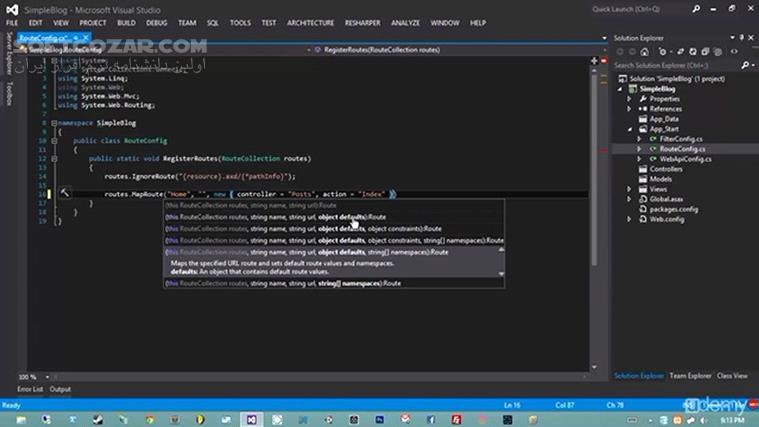Open Pending Changes Filter icon in Solution Explorer
Image resolution: width=759 pixels, height=427 pixels.
(x=663, y=52)
